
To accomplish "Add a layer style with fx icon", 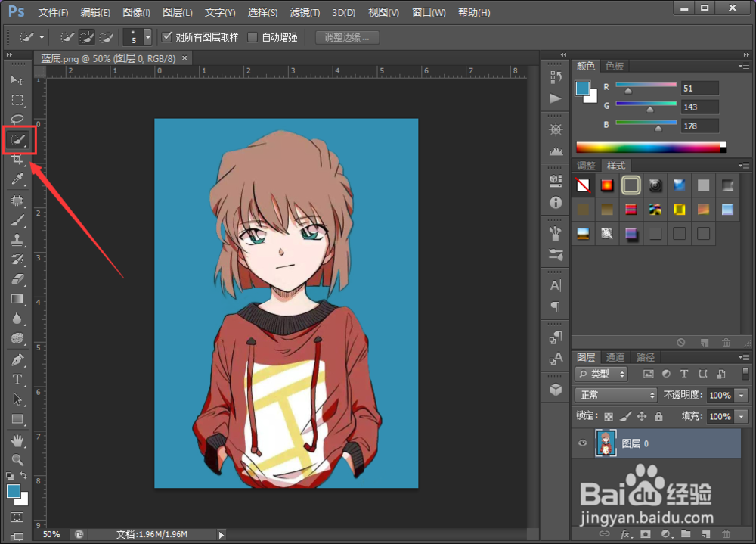I will click(625, 534).
